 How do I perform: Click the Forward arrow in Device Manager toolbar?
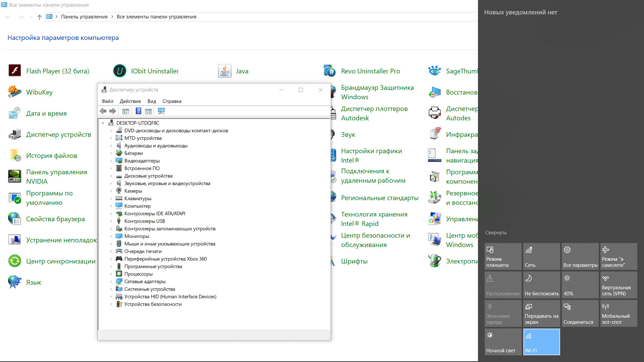tap(113, 111)
